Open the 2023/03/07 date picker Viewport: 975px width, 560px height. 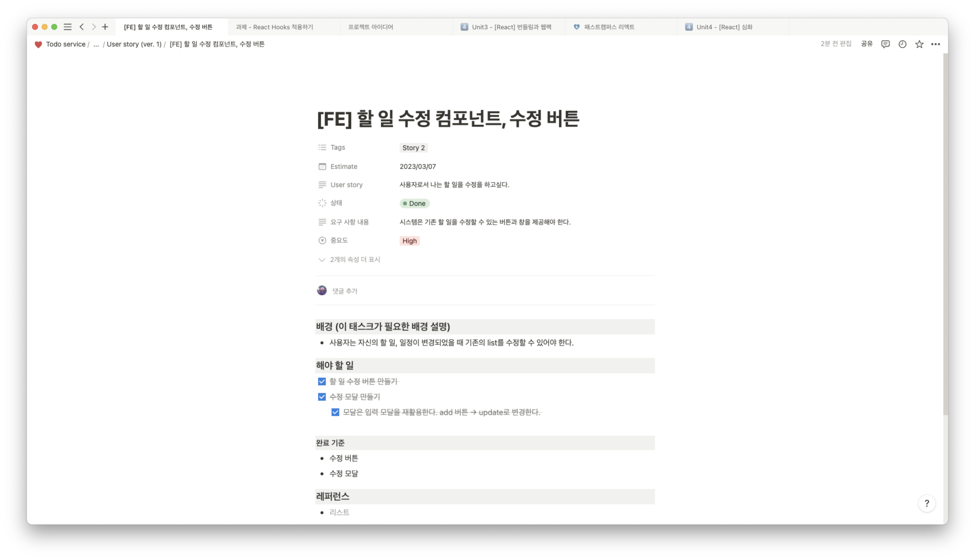click(x=417, y=167)
